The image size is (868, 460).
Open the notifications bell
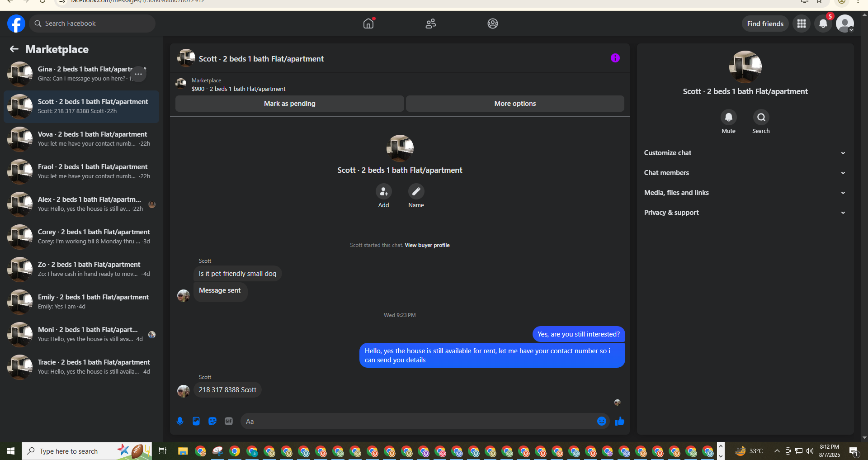pos(823,24)
